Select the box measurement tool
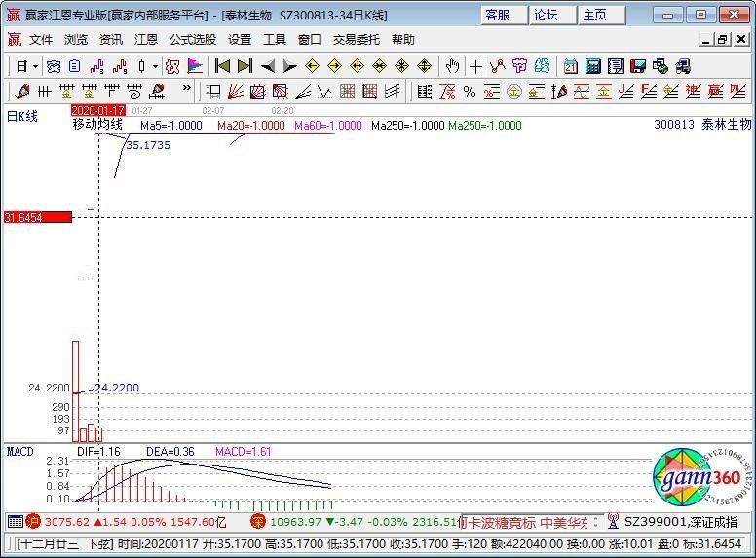 pyautogui.click(x=212, y=92)
